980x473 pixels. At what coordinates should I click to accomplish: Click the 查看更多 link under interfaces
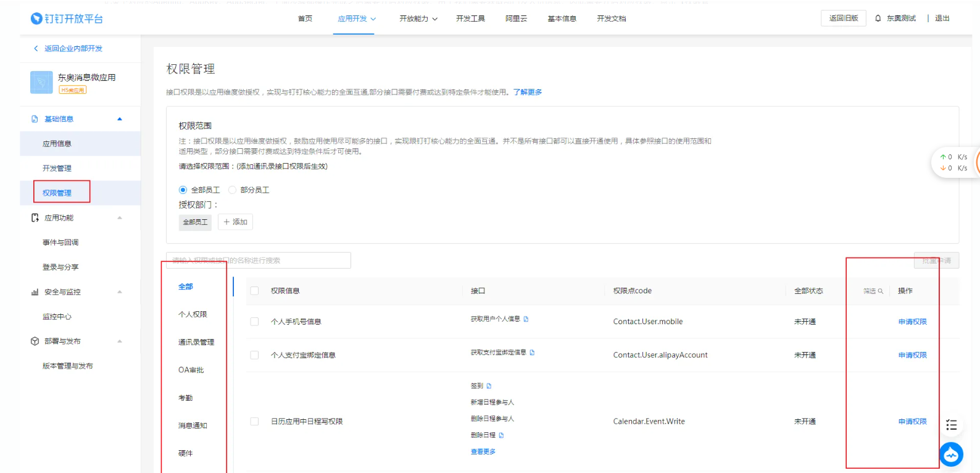[483, 452]
